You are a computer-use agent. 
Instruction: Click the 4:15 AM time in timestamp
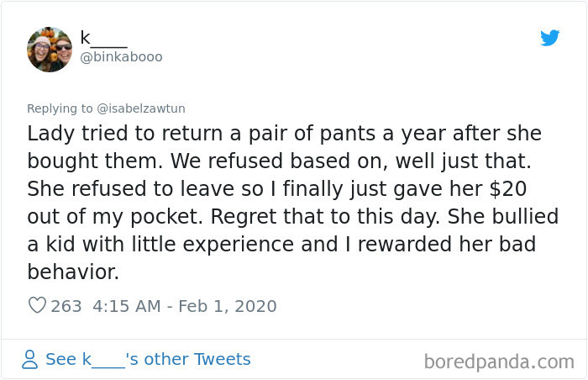coord(127,306)
